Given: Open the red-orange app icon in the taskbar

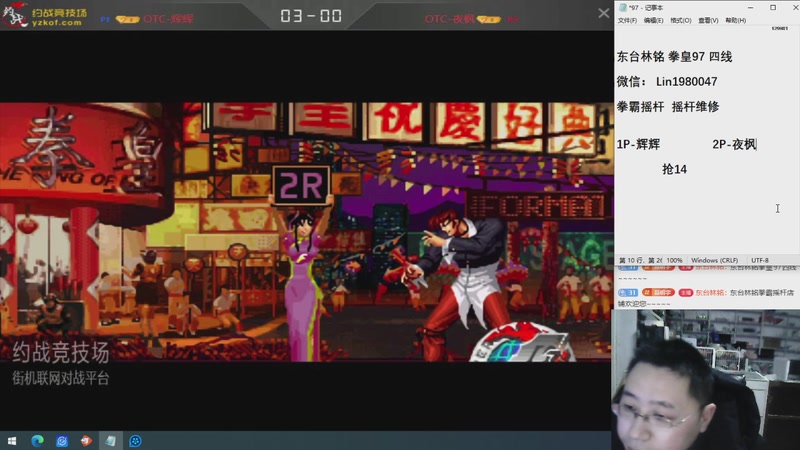Looking at the screenshot, I should 86,441.
